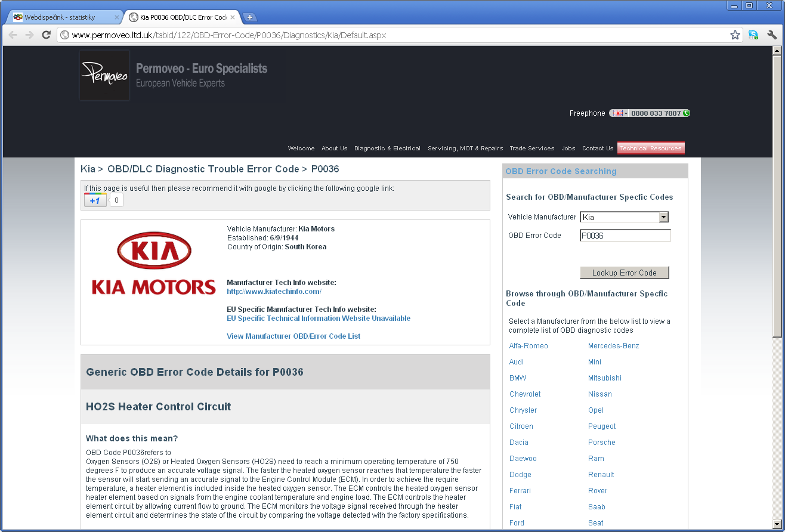Click the scrollbar up arrow
The height and width of the screenshot is (532, 785).
coord(777,51)
